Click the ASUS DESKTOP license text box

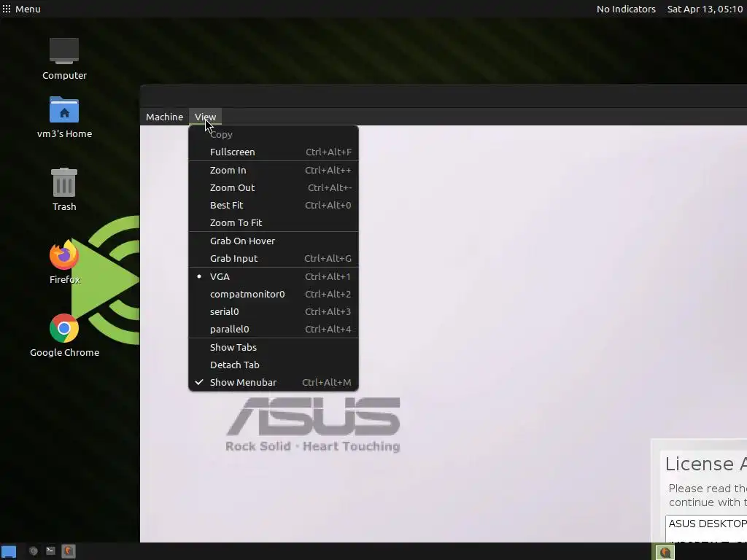point(706,529)
